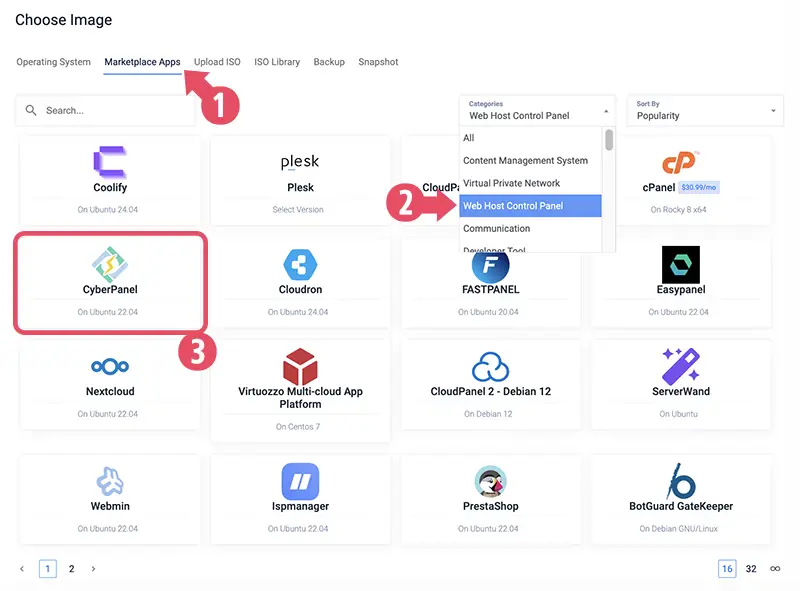Image resolution: width=800 pixels, height=591 pixels.
Task: Open Plesk Select Version chooser
Action: pyautogui.click(x=298, y=209)
